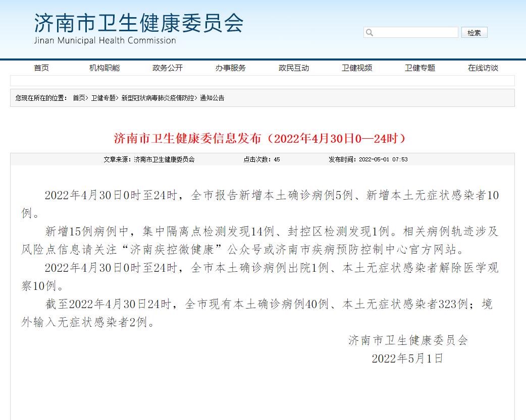Open the 政民互动 navigation item
This screenshot has width=526, height=420.
point(294,68)
